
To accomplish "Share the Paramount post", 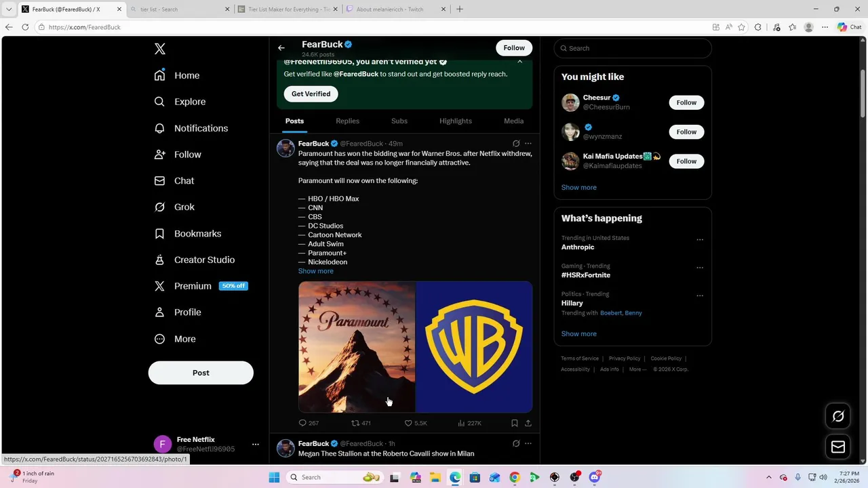I will pos(528,423).
